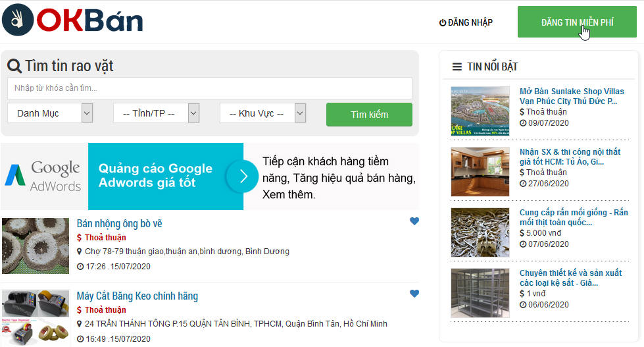Image resolution: width=644 pixels, height=347 pixels.
Task: Click the Sunlake Shop Villas thumbnail
Action: pos(480,111)
